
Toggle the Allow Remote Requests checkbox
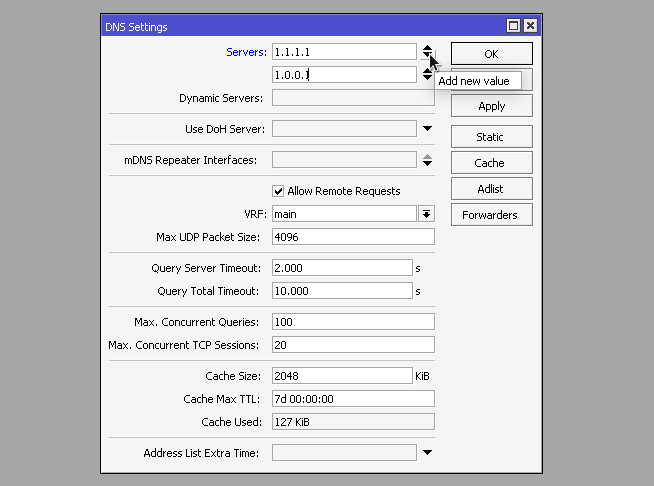(279, 191)
